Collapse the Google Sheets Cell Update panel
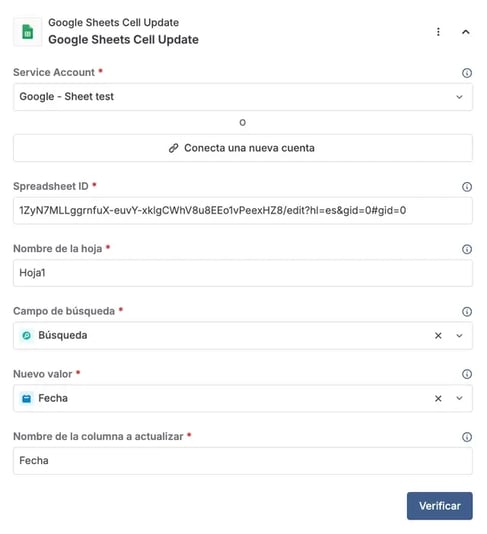The height and width of the screenshot is (534, 487). 466,32
